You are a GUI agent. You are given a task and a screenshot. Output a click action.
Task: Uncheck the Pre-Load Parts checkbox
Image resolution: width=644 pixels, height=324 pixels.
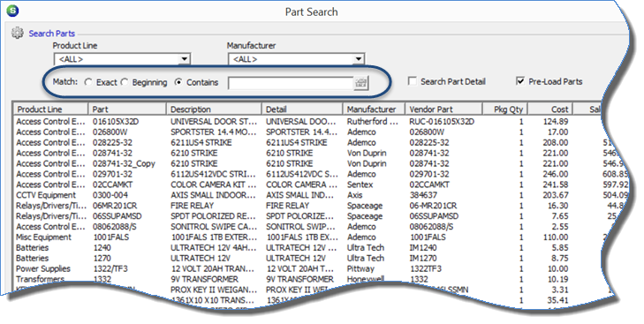point(520,81)
